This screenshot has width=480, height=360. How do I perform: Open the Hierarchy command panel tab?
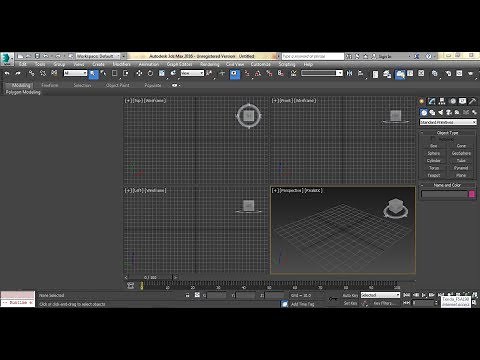(442, 101)
